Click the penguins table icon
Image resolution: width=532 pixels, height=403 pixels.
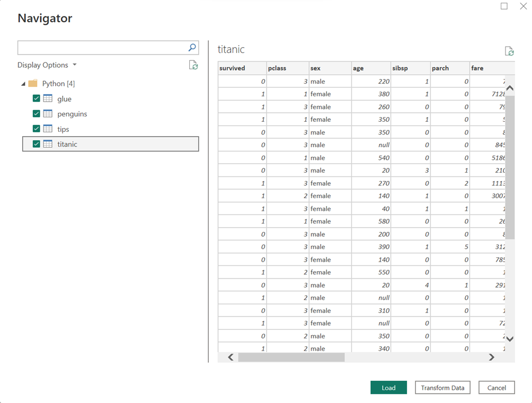click(48, 114)
